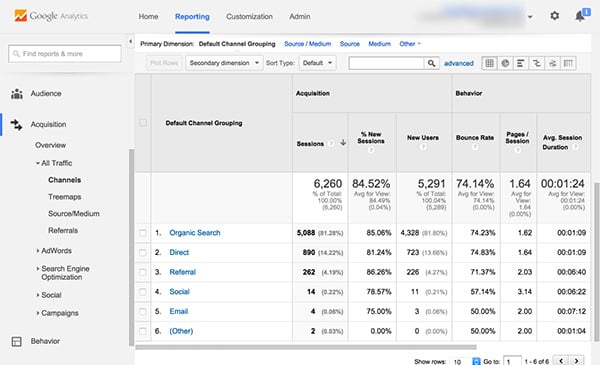Click help icon under Pages / Session header
The height and width of the screenshot is (365, 600).
[518, 150]
